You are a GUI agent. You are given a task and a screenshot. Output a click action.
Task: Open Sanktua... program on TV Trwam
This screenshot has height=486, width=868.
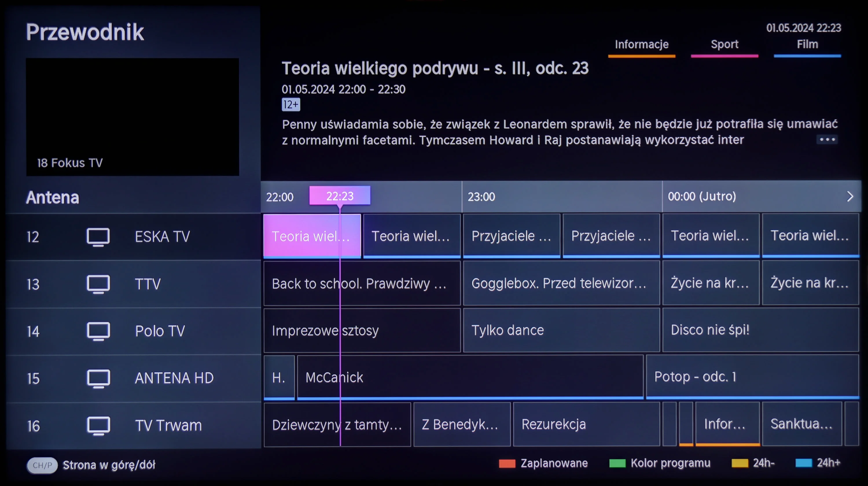(802, 424)
